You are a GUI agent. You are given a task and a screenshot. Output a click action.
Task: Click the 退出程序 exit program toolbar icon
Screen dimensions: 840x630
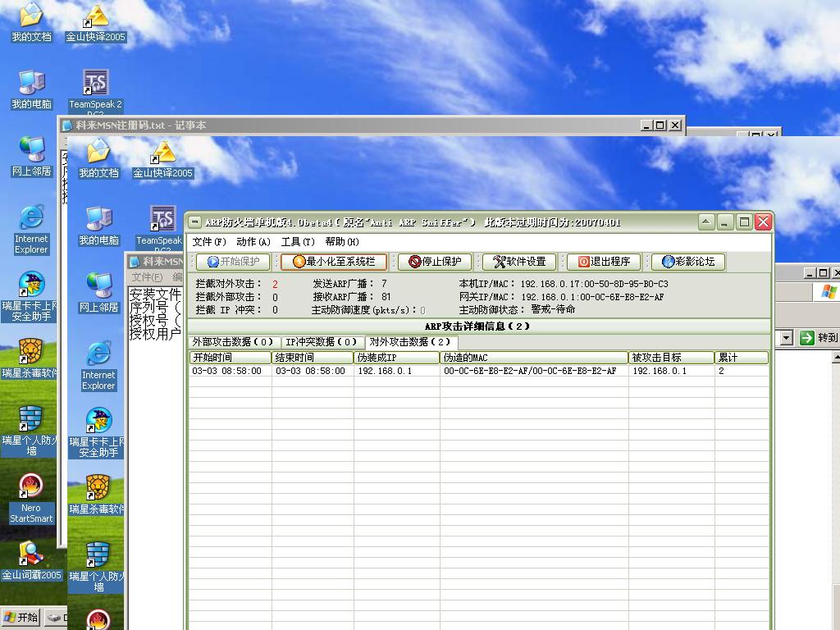(602, 262)
